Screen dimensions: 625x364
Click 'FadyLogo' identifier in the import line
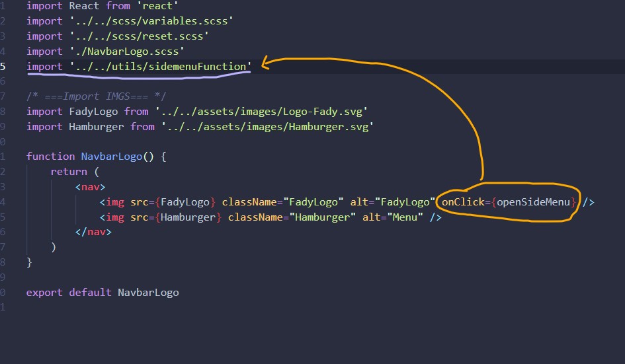point(93,112)
